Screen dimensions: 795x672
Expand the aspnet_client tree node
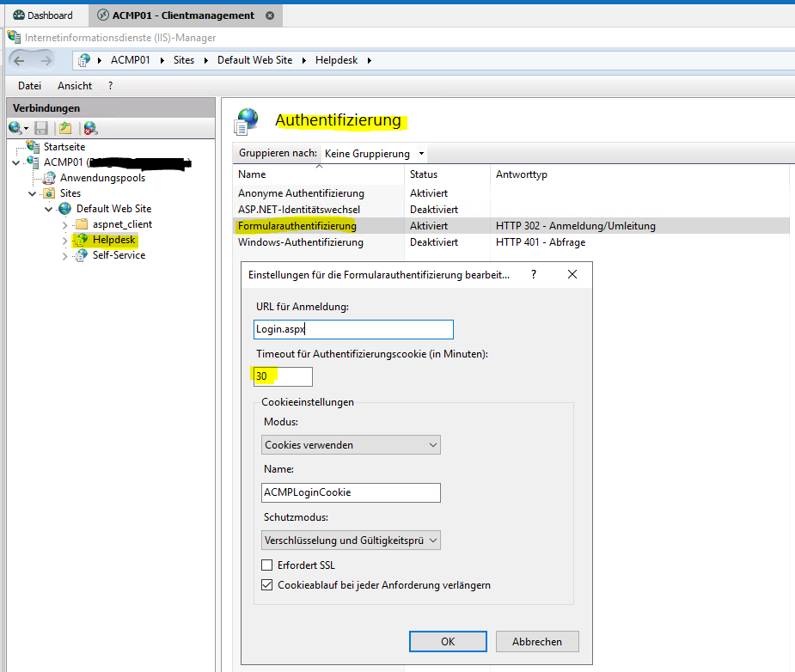click(x=64, y=224)
